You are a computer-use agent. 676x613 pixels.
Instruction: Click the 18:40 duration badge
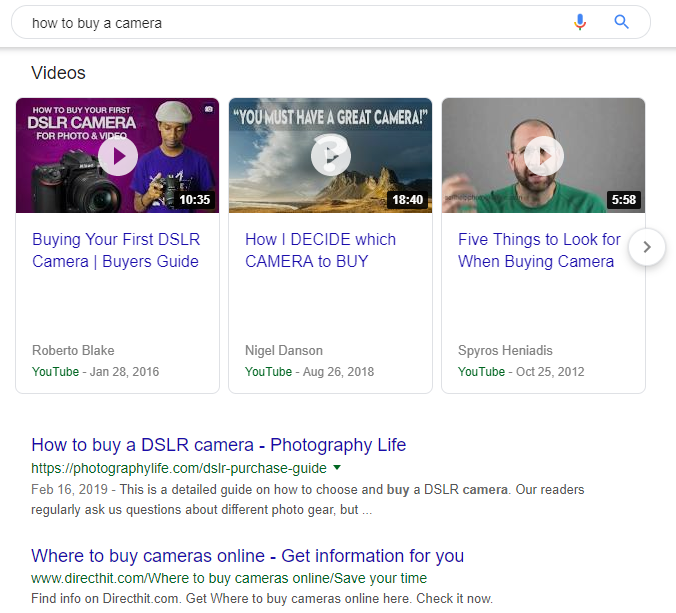tap(408, 200)
